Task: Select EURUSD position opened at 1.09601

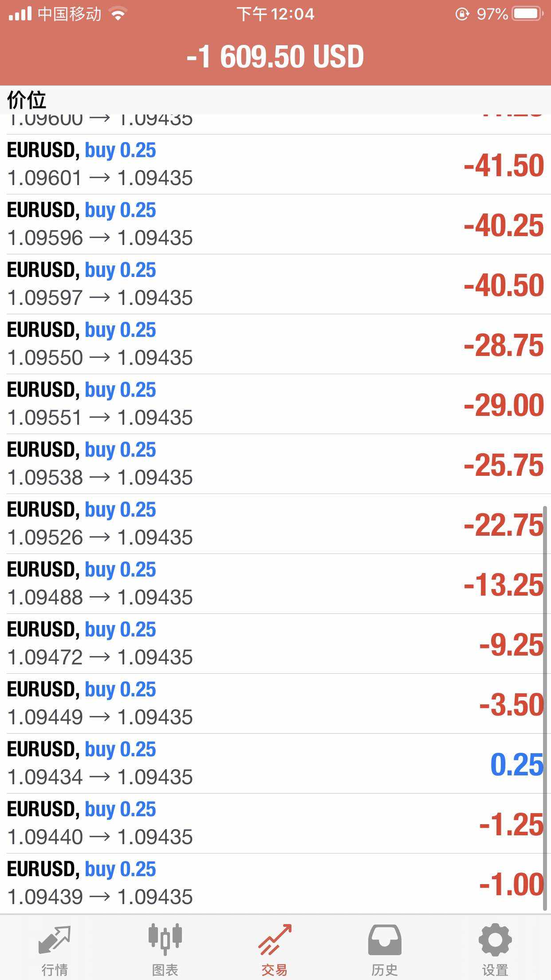Action: (x=275, y=164)
